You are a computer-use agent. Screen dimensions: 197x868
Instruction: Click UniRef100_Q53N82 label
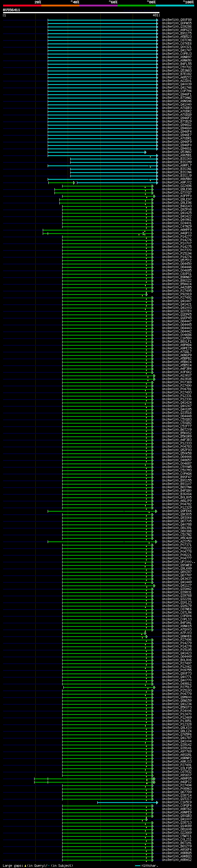tap(177, 152)
